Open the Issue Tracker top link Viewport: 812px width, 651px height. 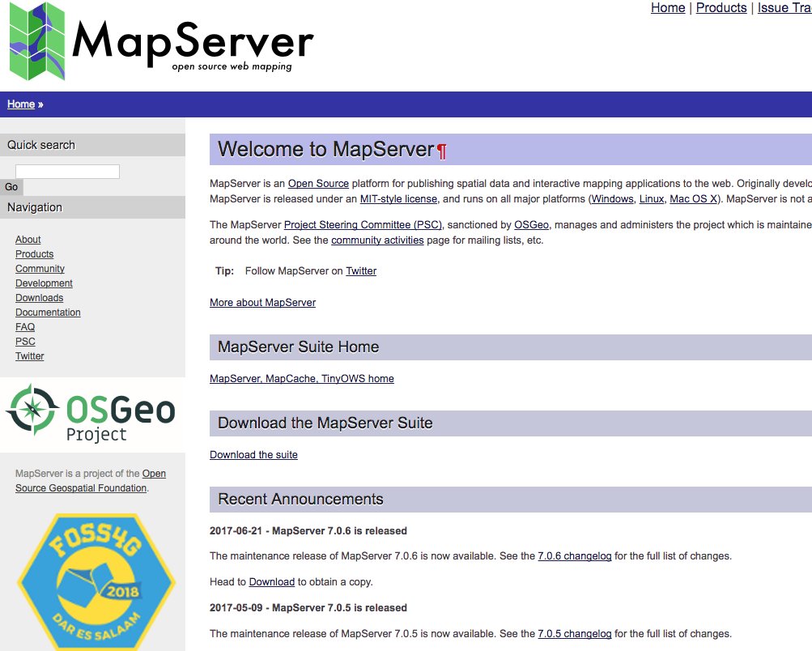(784, 8)
